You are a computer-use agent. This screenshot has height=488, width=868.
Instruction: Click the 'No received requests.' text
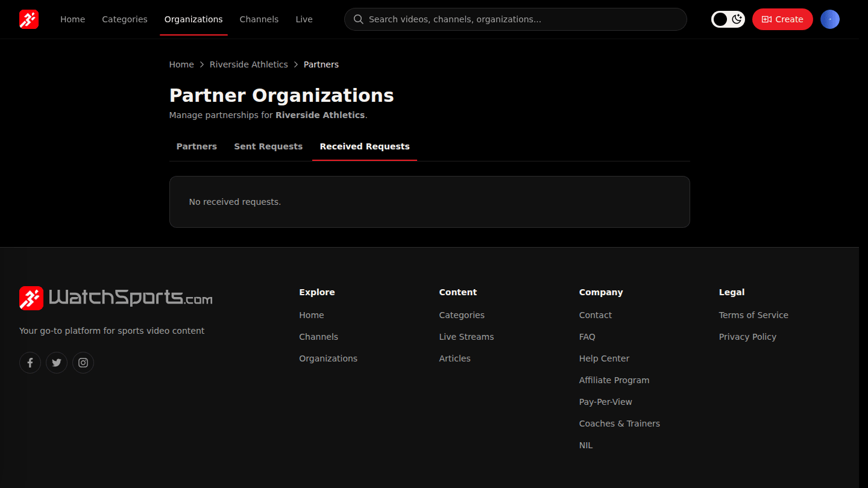click(x=235, y=202)
